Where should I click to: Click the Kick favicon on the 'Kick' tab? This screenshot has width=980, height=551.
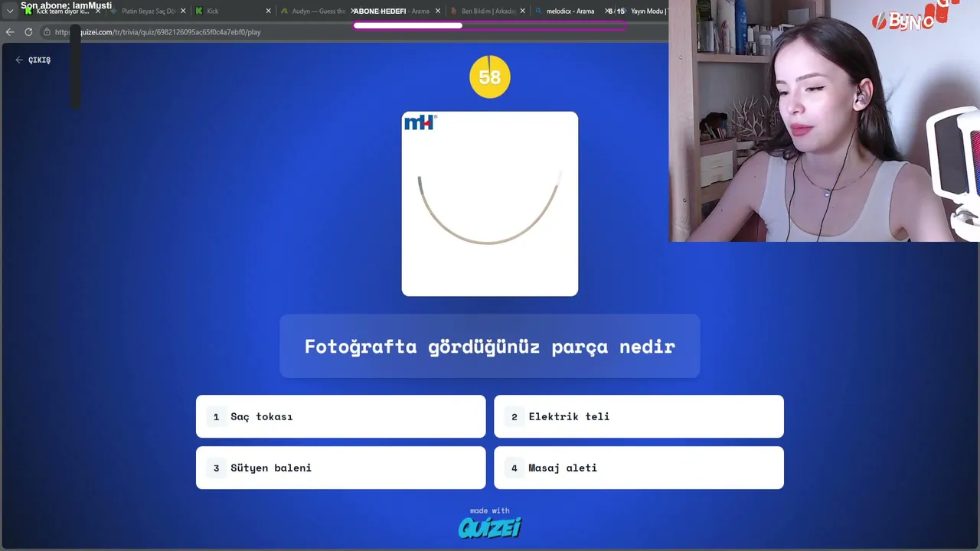click(x=199, y=11)
